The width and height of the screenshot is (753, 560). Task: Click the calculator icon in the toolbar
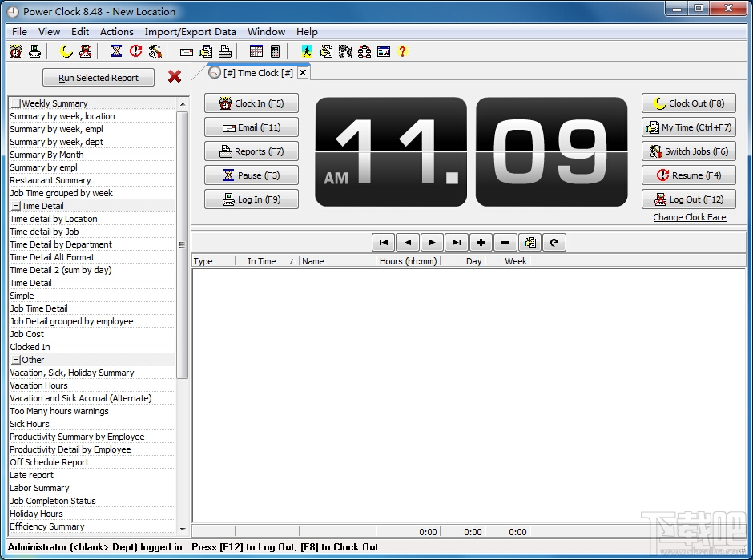275,51
